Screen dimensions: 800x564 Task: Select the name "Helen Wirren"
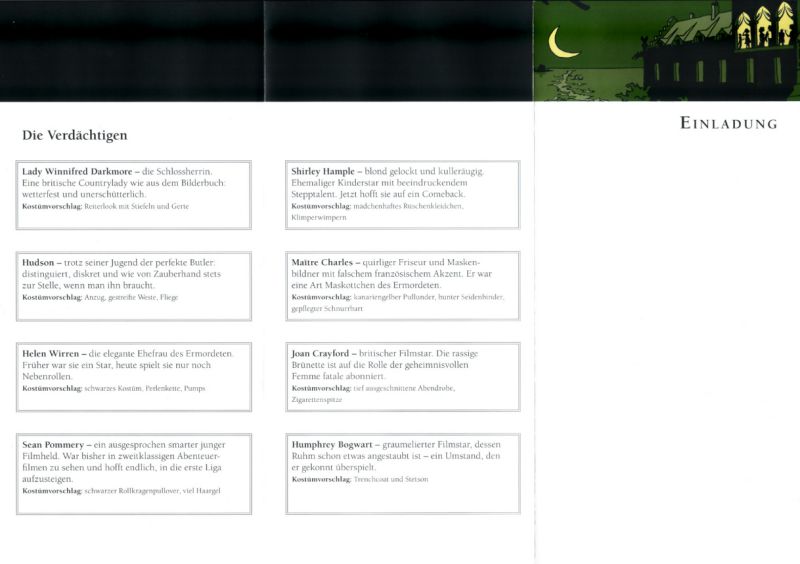(x=51, y=353)
